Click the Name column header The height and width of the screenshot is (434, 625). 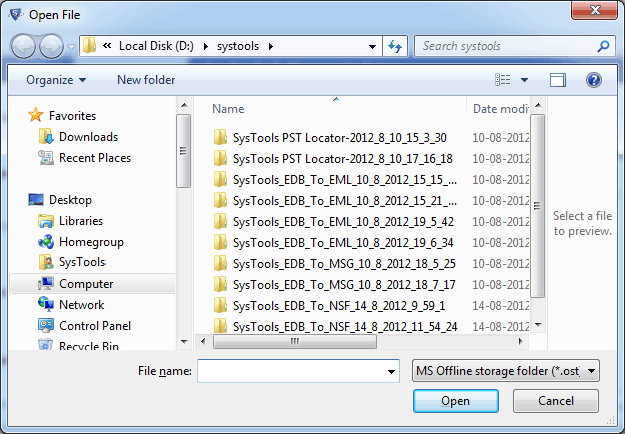tap(228, 109)
